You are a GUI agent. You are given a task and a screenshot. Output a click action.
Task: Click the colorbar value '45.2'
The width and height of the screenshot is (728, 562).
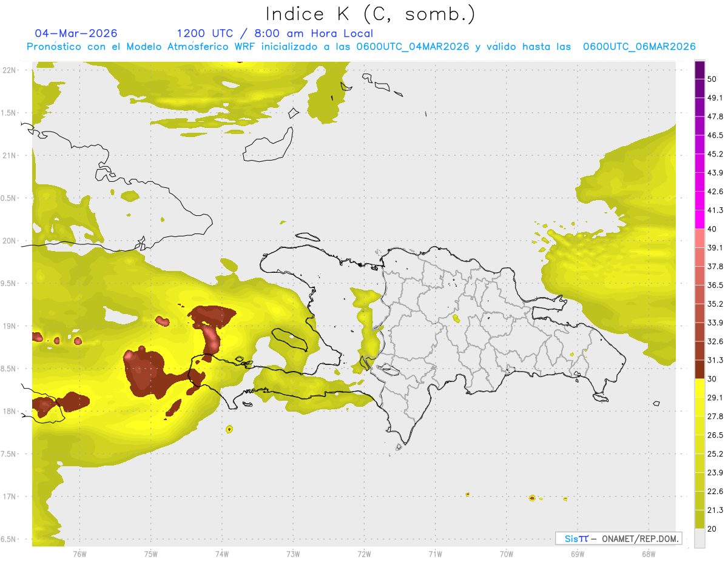click(715, 154)
